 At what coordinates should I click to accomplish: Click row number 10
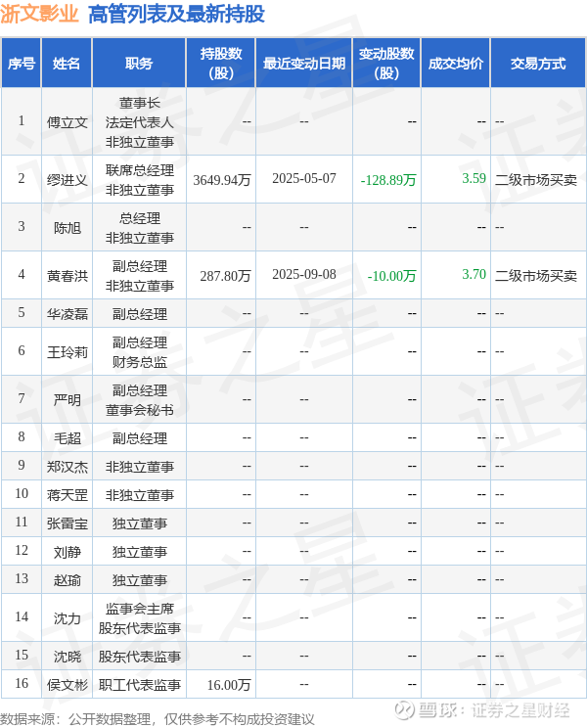coord(22,493)
